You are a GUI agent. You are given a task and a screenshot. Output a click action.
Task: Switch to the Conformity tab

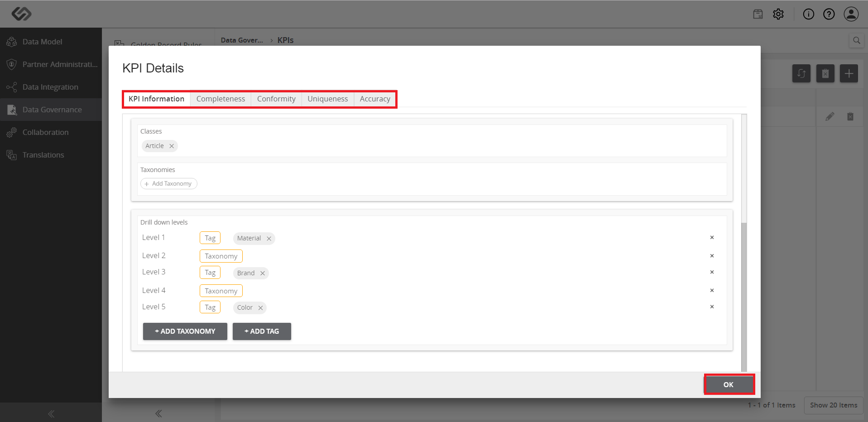tap(276, 99)
